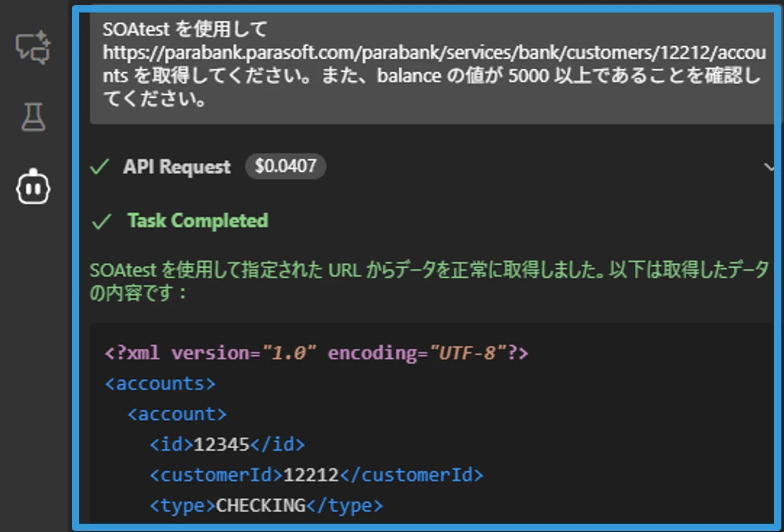Collapse the API Request section via its chevron

[770, 166]
